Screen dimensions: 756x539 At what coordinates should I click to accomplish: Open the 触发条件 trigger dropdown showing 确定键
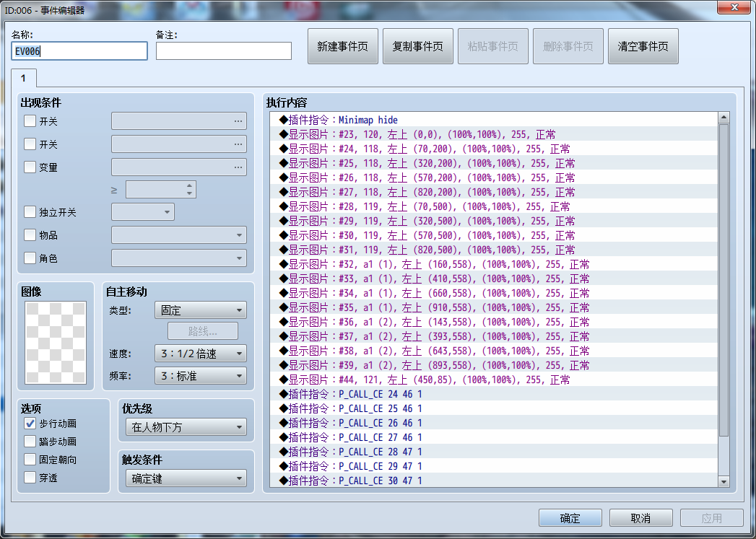coord(186,477)
